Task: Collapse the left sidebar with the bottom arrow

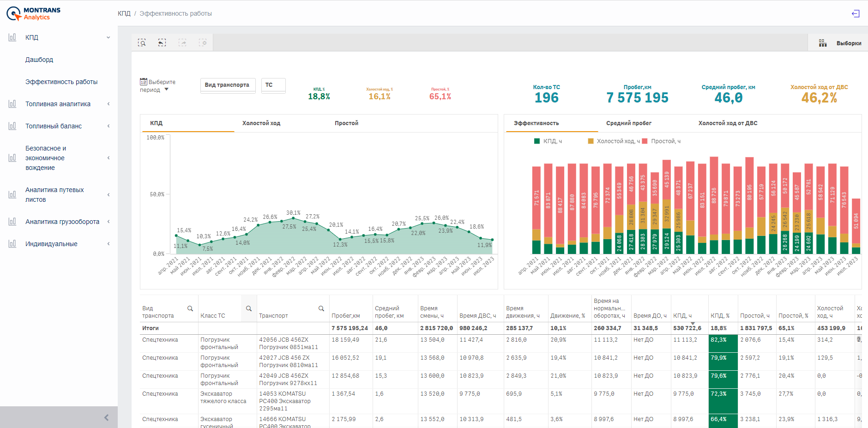Action: 106,417
